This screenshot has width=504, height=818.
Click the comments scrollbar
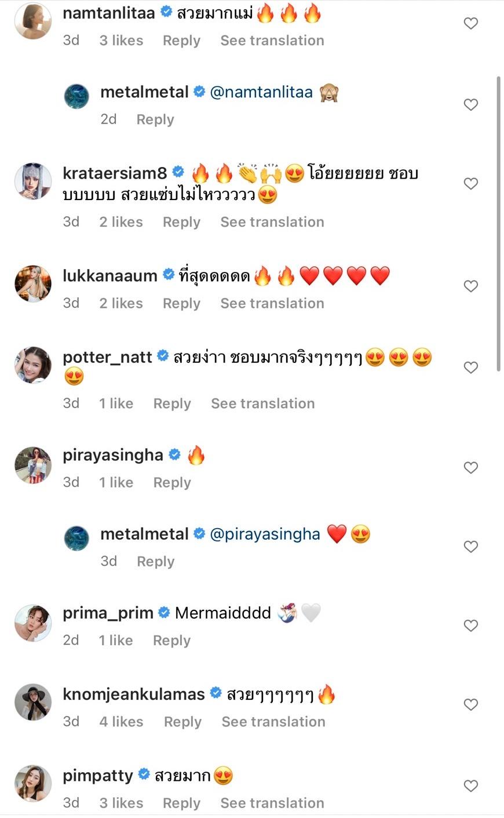coord(498,223)
